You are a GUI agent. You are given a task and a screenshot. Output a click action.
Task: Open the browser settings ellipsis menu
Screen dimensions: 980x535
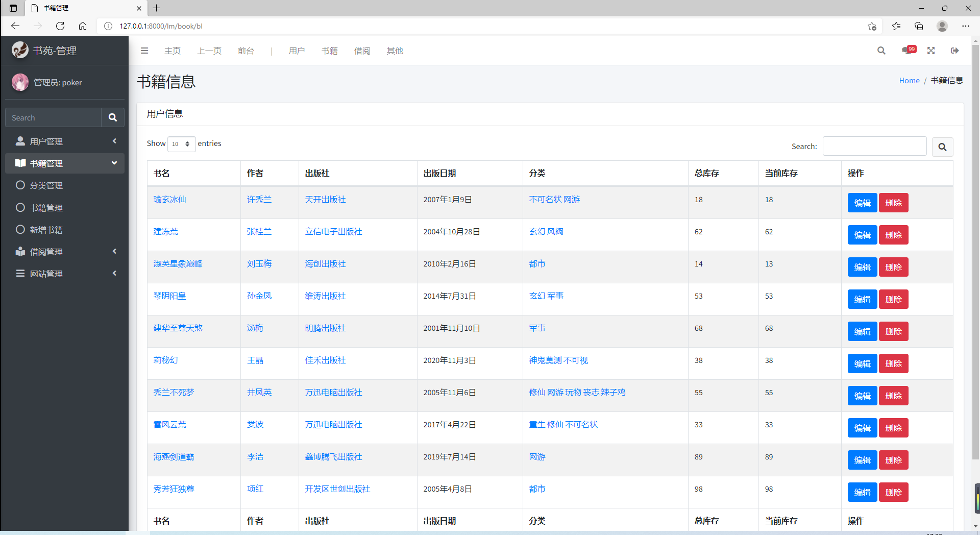coord(965,26)
